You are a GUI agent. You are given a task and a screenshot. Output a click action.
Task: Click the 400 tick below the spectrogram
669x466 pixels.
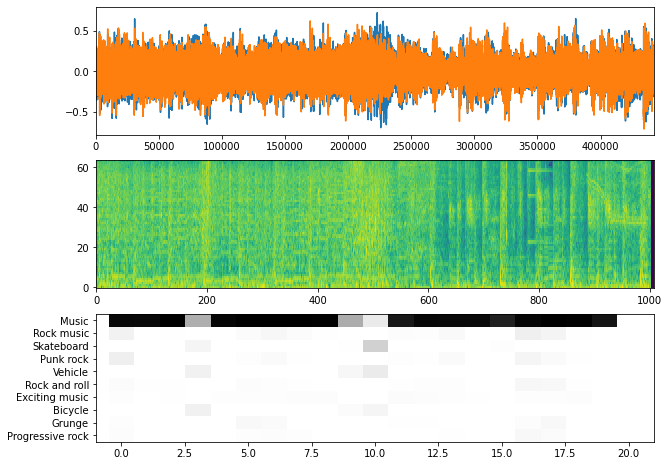317,300
